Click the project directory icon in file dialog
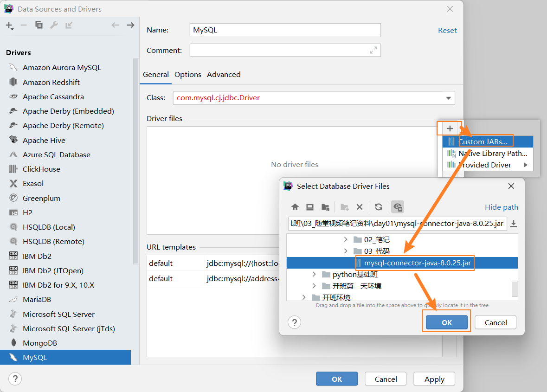547x392 pixels. click(325, 207)
